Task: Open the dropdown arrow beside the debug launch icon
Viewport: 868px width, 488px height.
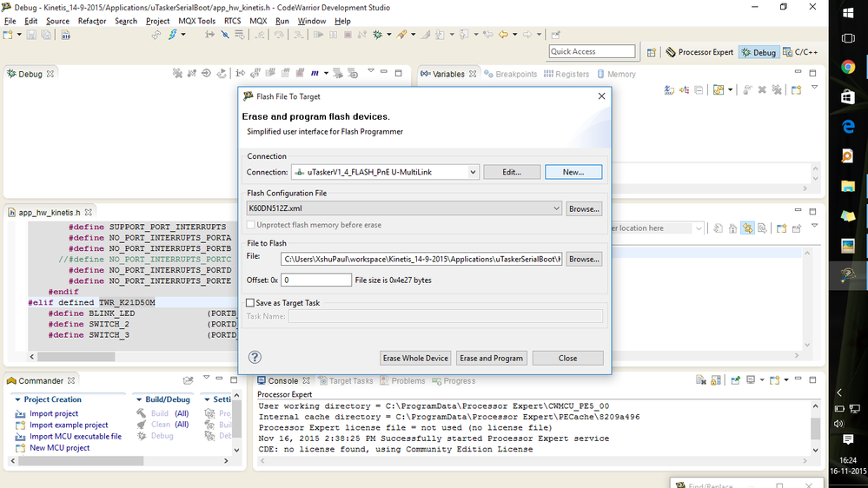Action: point(388,35)
